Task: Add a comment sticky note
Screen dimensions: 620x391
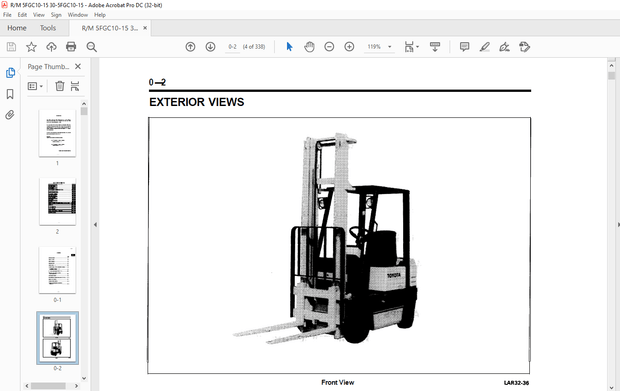Action: pos(465,47)
